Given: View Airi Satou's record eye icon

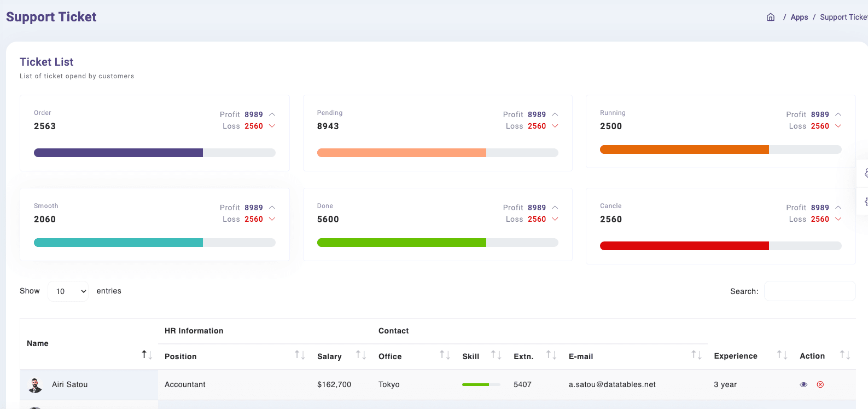Looking at the screenshot, I should (x=803, y=384).
